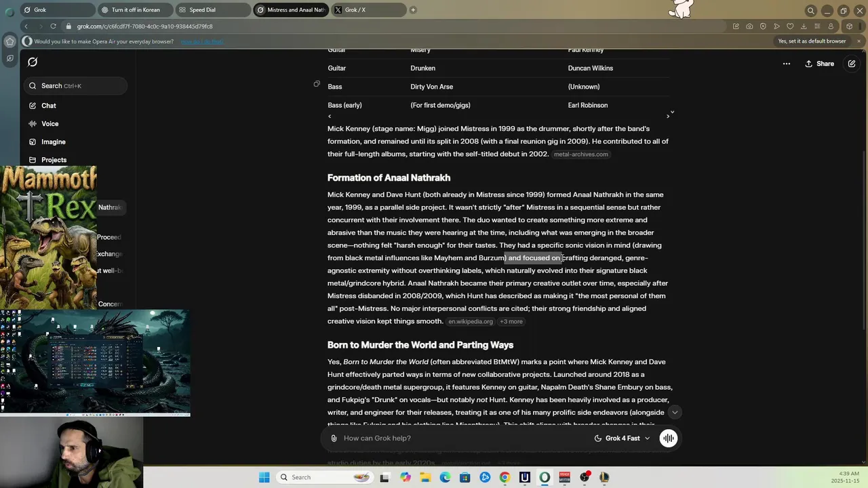The image size is (868, 488).
Task: Open the edit page pencil icon in address bar
Action: [x=736, y=26]
